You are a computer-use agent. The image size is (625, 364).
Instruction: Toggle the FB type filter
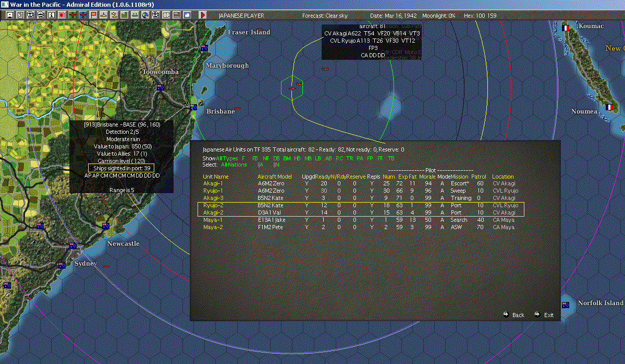pos(255,158)
